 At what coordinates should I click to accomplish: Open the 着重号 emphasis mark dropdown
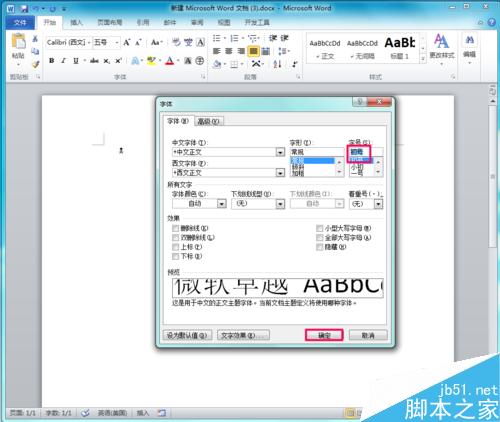tap(378, 204)
